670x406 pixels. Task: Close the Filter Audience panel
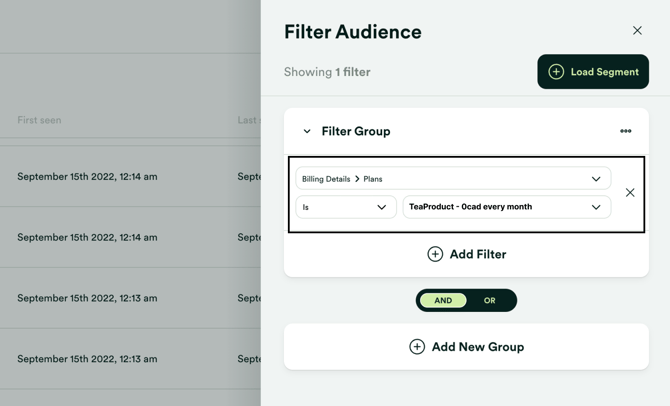(x=637, y=30)
